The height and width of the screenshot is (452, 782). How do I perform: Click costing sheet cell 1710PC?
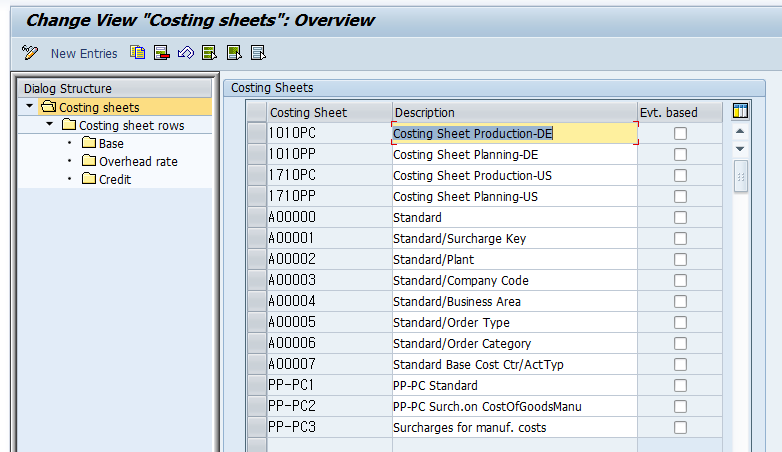coord(330,175)
